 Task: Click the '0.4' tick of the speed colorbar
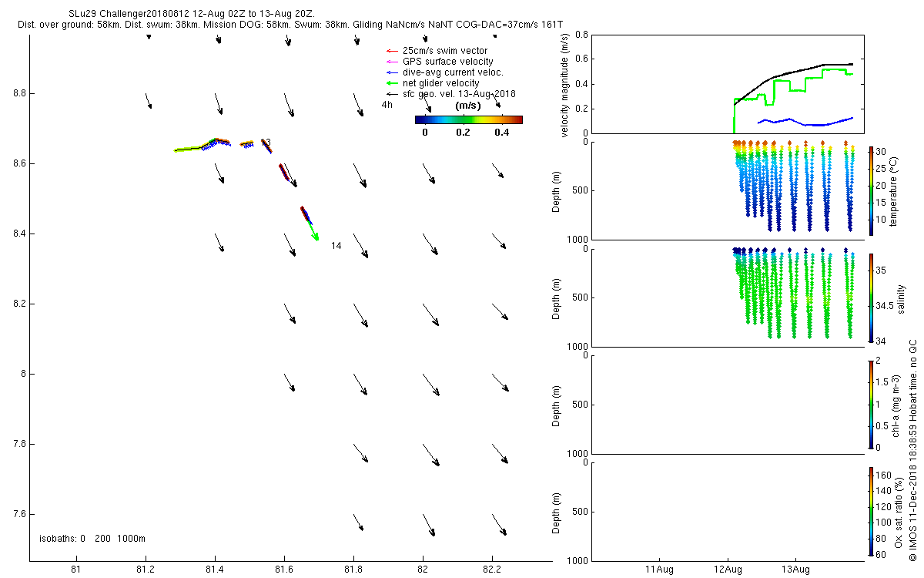[x=501, y=132]
